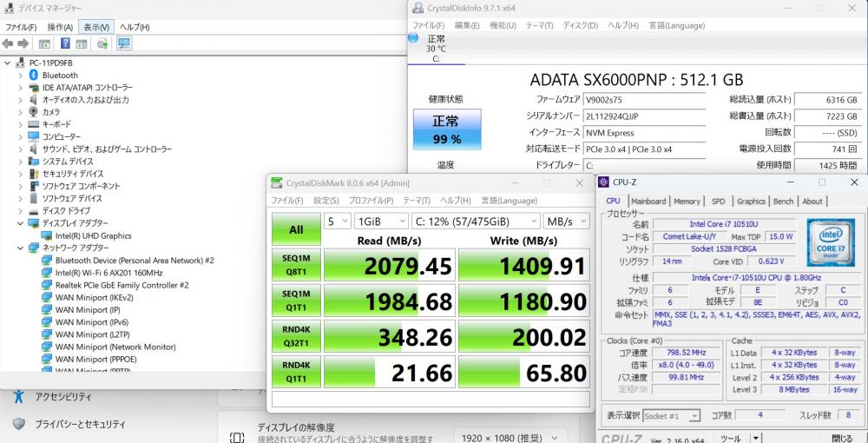Screen dimensions: 868x443
Task: Click the CPU-Z title bar app icon
Action: (x=604, y=182)
